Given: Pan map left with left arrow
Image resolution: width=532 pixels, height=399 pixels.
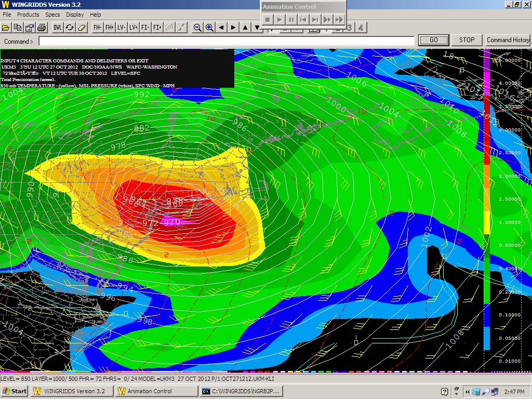Looking at the screenshot, I should pyautogui.click(x=221, y=28).
